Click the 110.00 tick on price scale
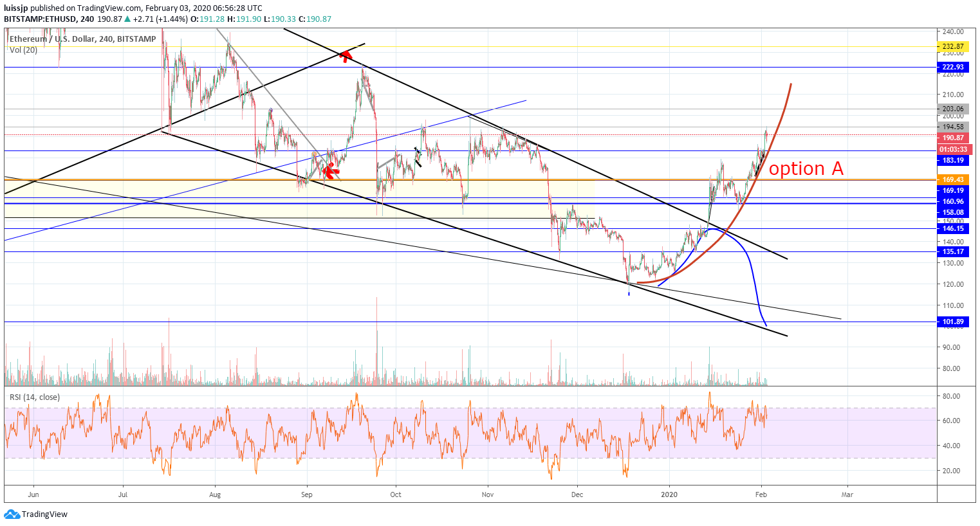The width and height of the screenshot is (980, 526). (953, 305)
